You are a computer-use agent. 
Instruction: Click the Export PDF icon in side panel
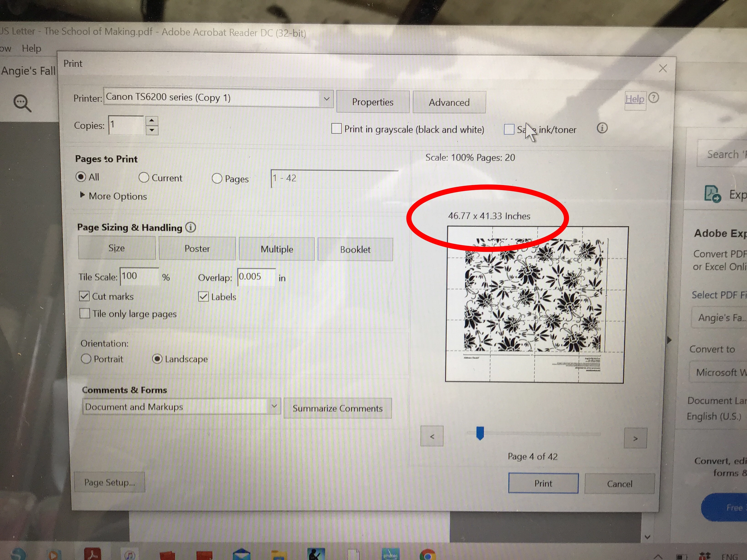pos(712,194)
